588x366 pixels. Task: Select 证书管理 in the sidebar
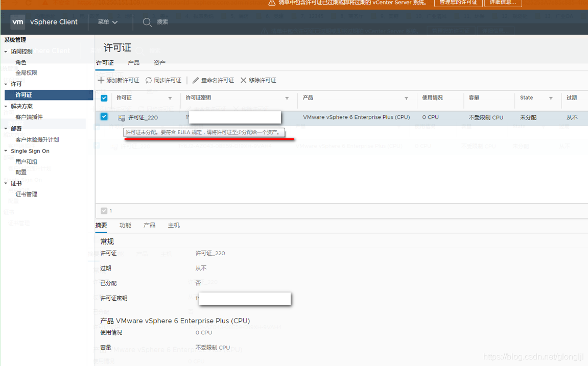point(26,194)
